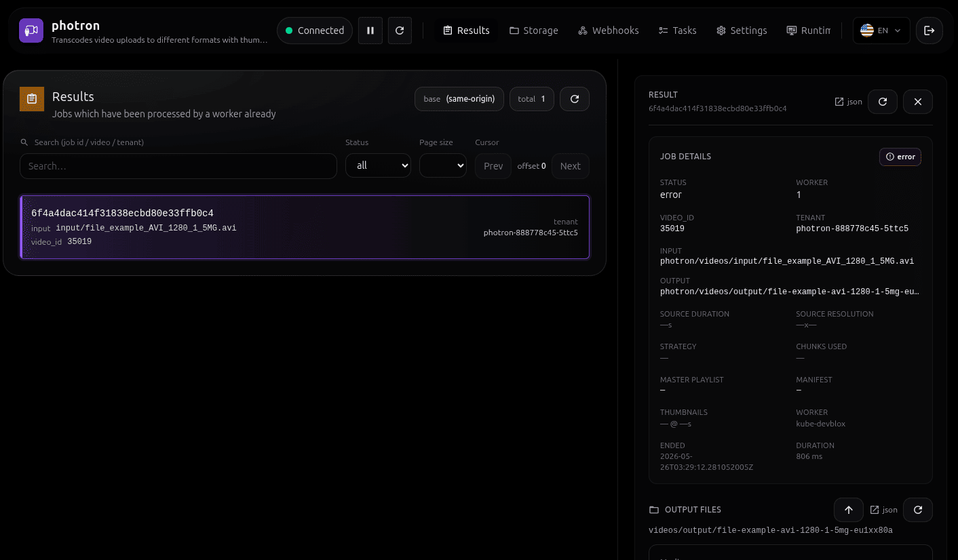Viewport: 958px width, 560px height.
Task: Click worker name kube-devblox
Action: [x=820, y=424]
